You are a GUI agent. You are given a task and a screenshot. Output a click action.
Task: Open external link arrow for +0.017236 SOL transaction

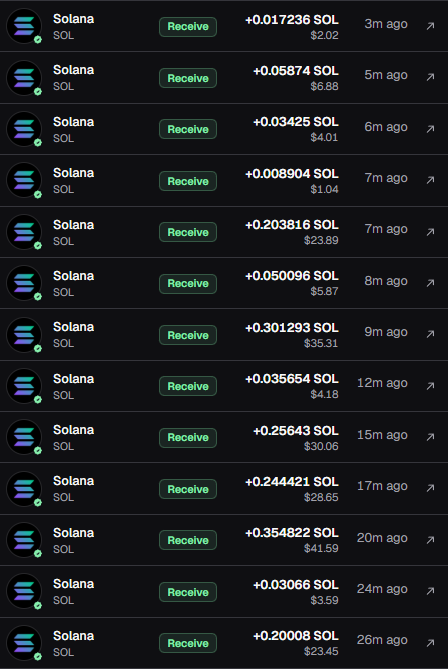click(431, 26)
